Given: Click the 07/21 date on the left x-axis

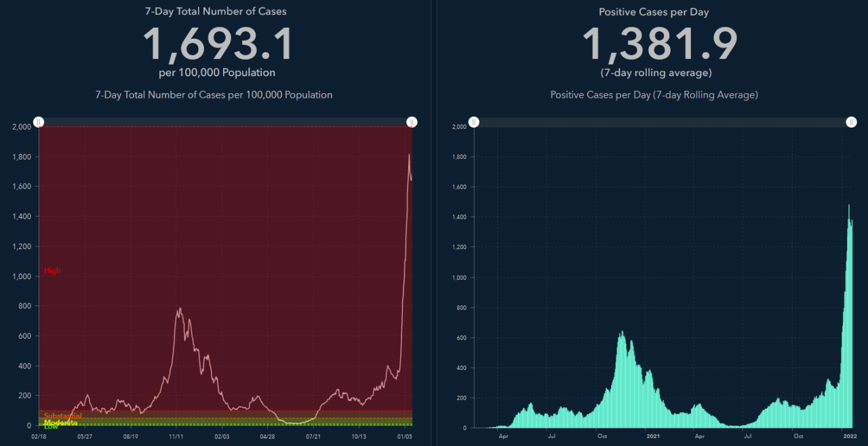Looking at the screenshot, I should [313, 437].
